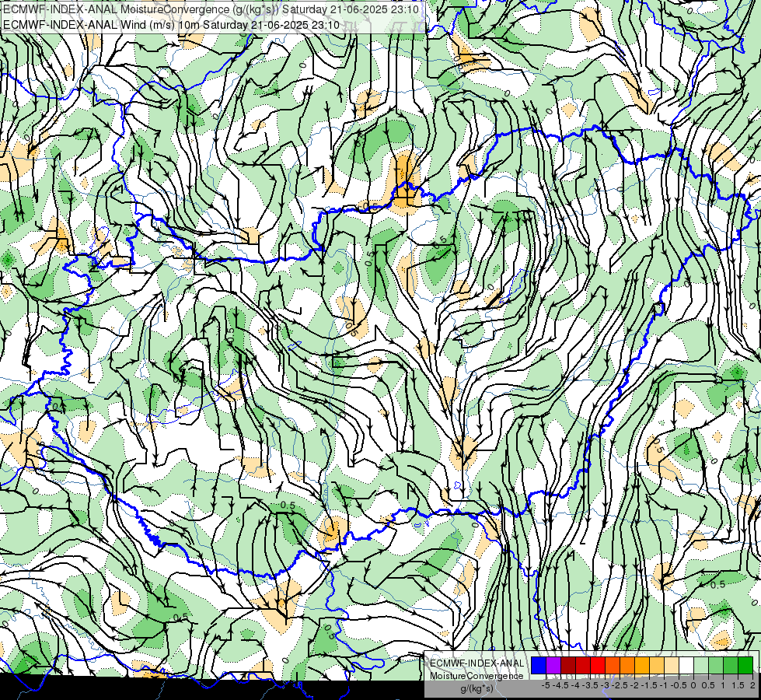
Task: Click the -2.5 tick value in the legend
Action: coord(620,685)
